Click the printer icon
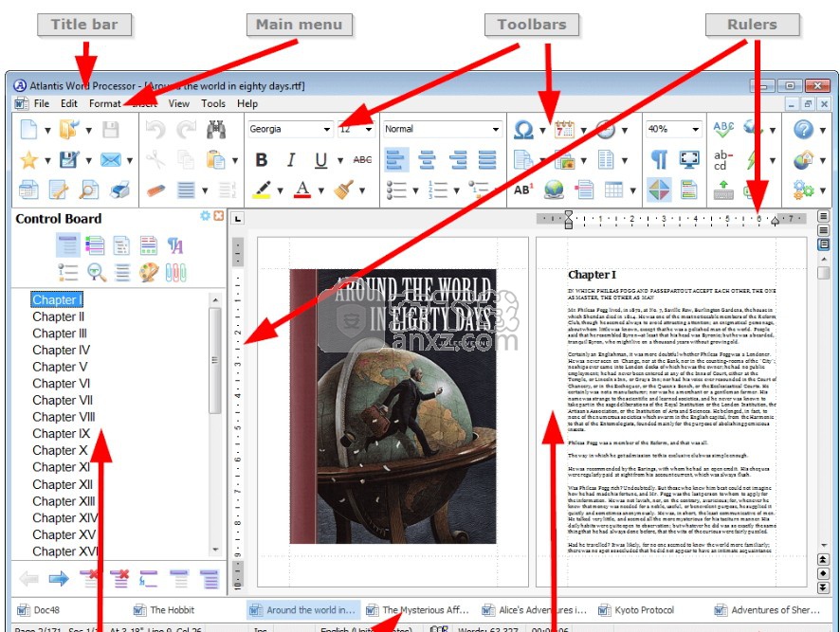840x632 pixels. pos(120,190)
